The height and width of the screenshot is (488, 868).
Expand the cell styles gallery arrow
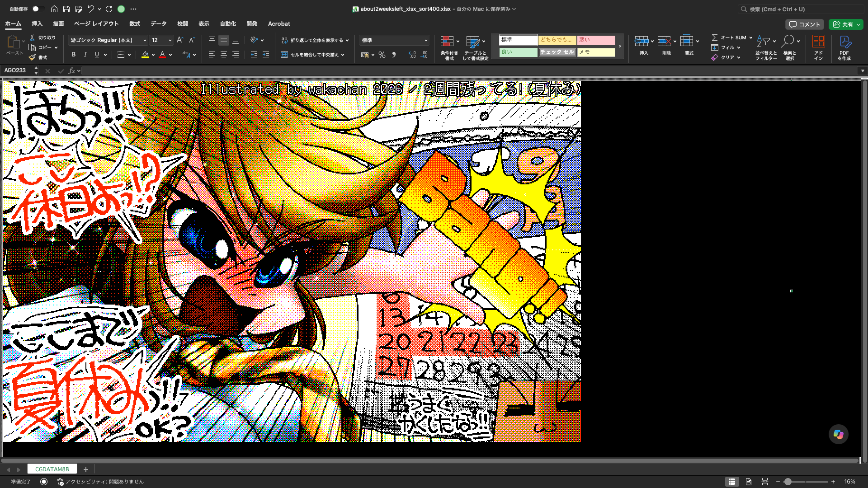pos(620,46)
